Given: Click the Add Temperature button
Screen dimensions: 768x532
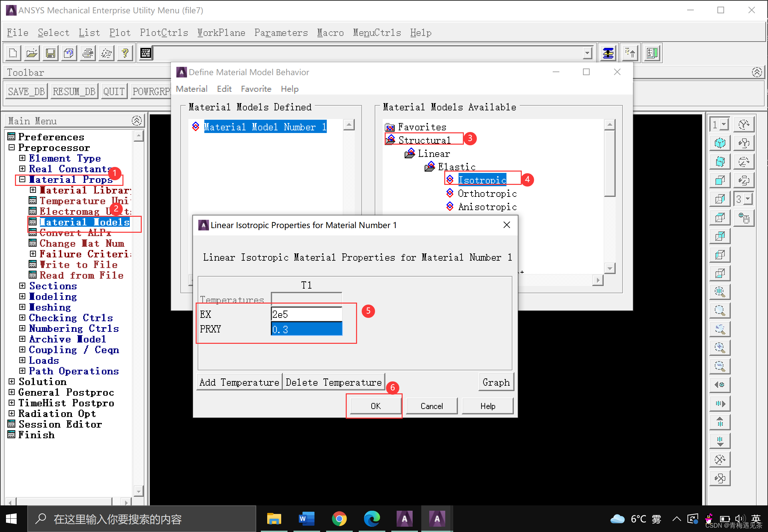Looking at the screenshot, I should click(x=239, y=382).
